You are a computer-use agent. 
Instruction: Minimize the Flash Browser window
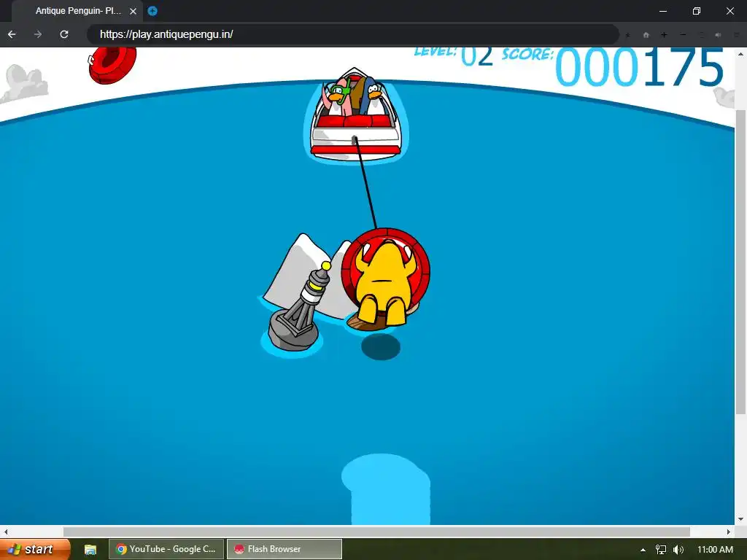tap(662, 11)
